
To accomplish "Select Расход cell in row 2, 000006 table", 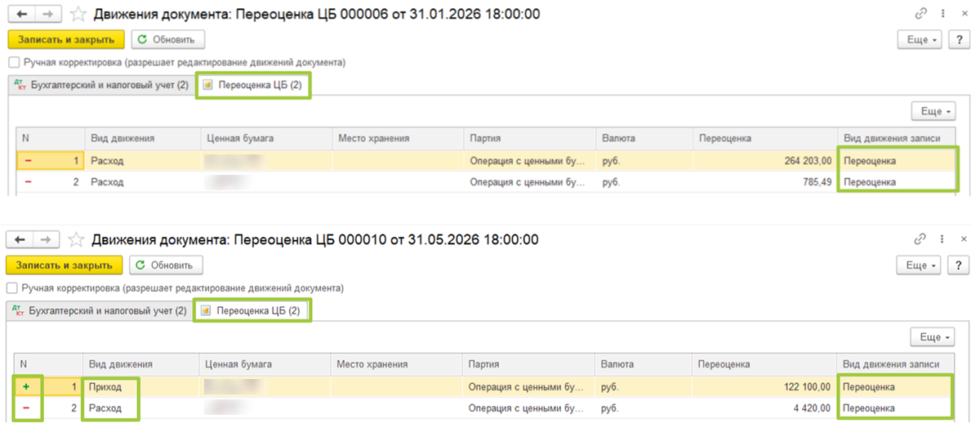I will (x=143, y=182).
